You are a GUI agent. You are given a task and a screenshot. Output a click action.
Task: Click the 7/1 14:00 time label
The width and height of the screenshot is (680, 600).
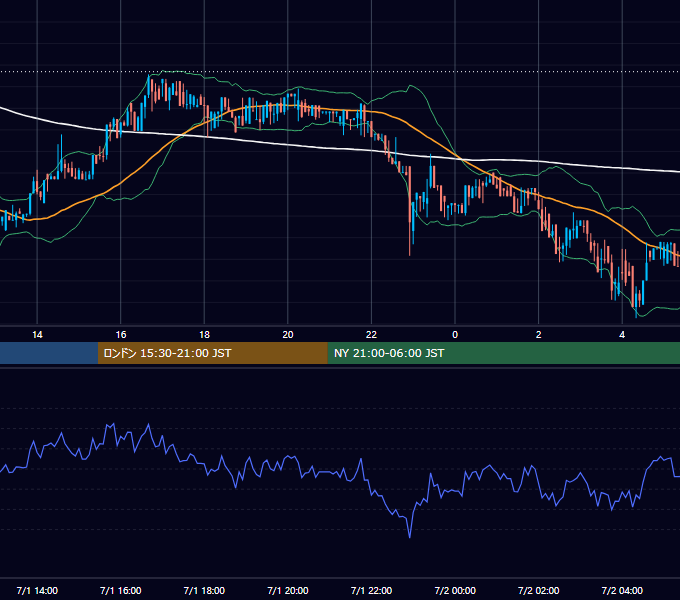[37, 590]
